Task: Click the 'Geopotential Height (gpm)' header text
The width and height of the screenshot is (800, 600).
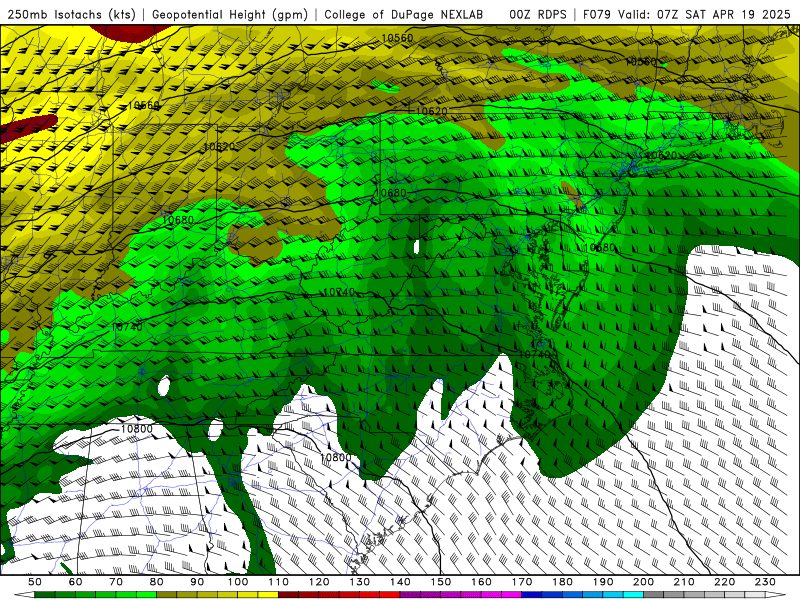Action: 230,14
